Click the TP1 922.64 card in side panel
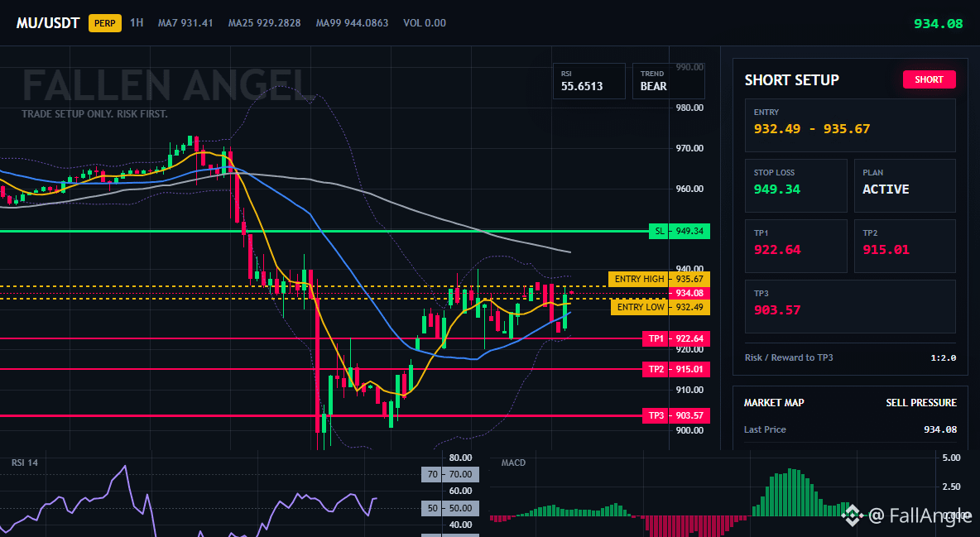Screen dimensions: 980x537 [795, 246]
